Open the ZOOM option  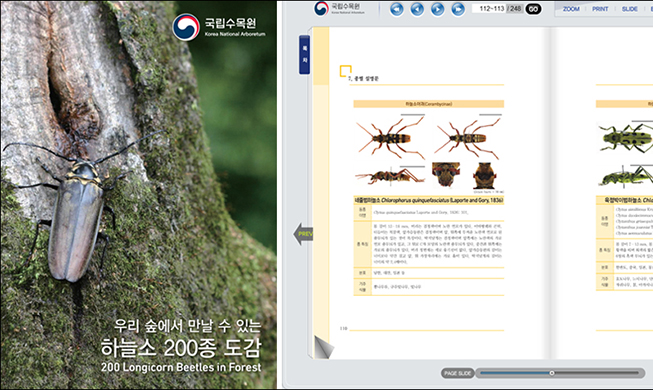point(571,9)
